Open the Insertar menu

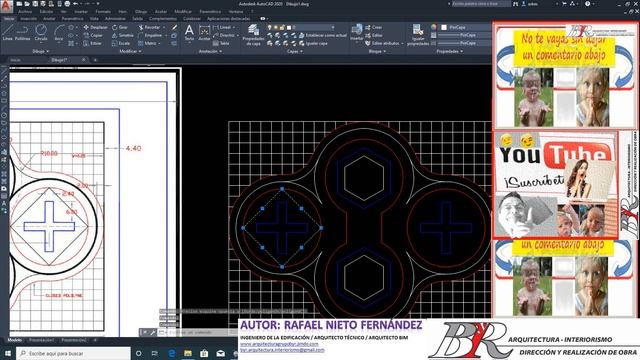point(81,12)
